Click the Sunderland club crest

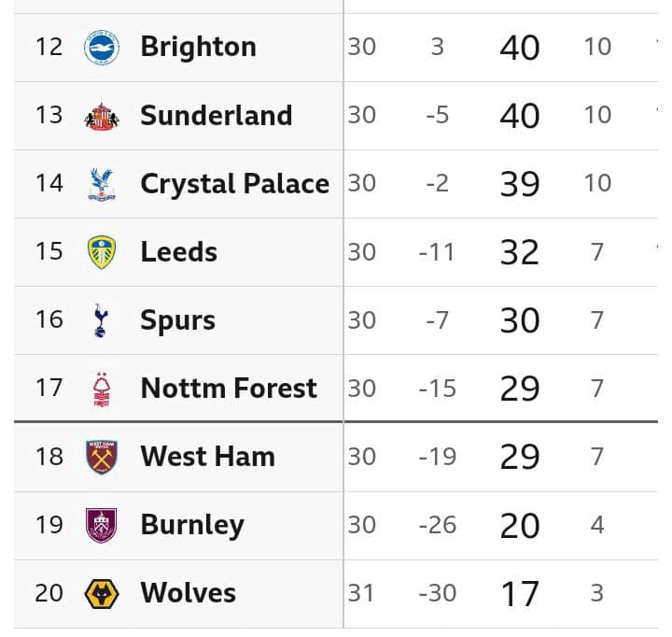click(x=101, y=116)
